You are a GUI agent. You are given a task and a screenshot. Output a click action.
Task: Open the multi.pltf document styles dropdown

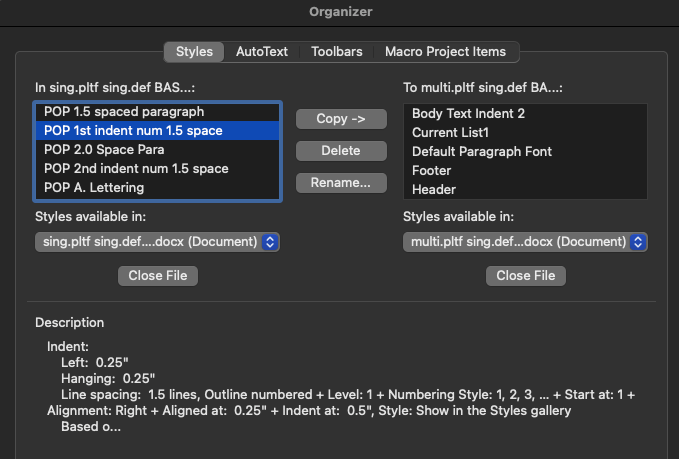tap(525, 242)
